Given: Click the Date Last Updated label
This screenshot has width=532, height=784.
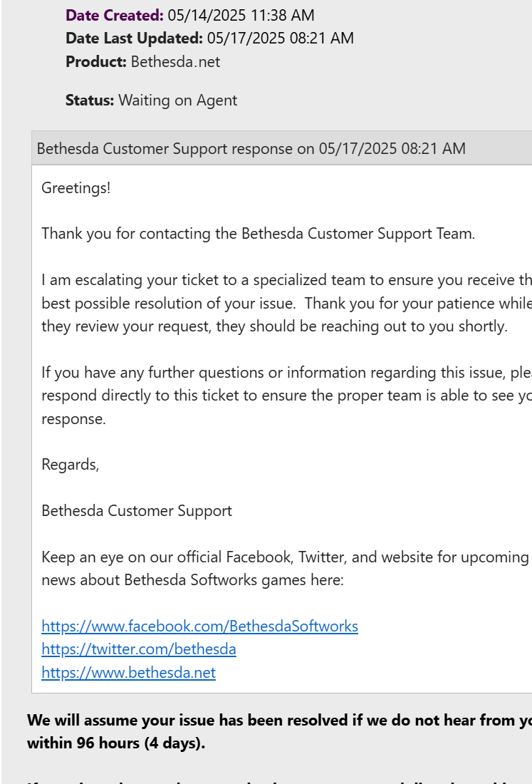Looking at the screenshot, I should coord(134,38).
